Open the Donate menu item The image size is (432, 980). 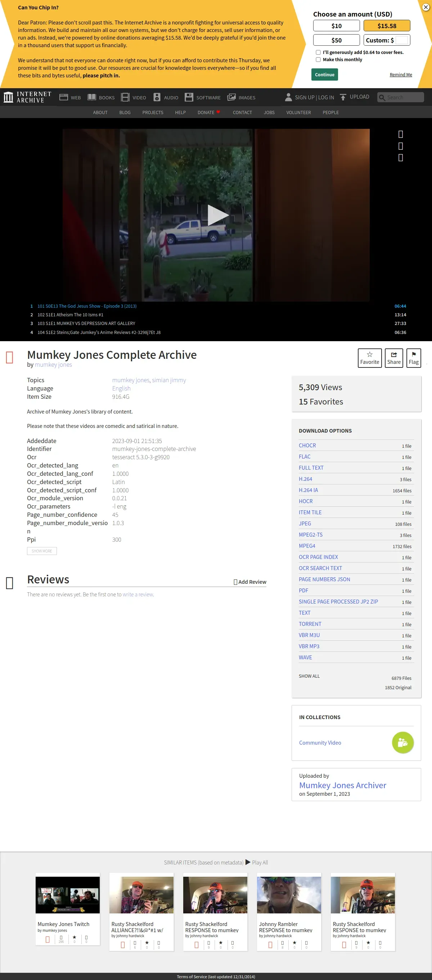click(208, 113)
